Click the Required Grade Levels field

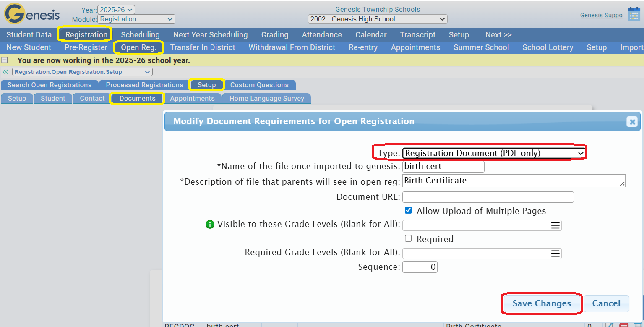coord(482,254)
